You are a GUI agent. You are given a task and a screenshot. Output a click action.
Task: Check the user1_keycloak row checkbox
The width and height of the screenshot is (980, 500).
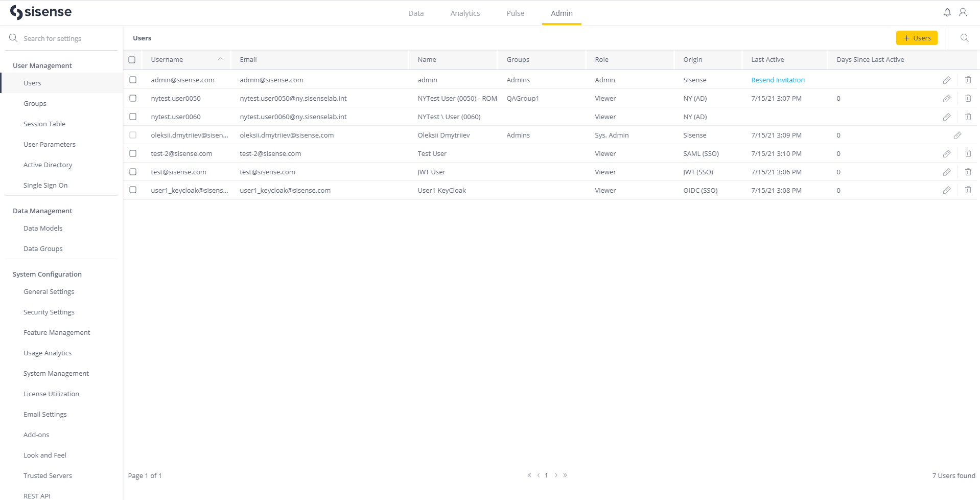(133, 190)
